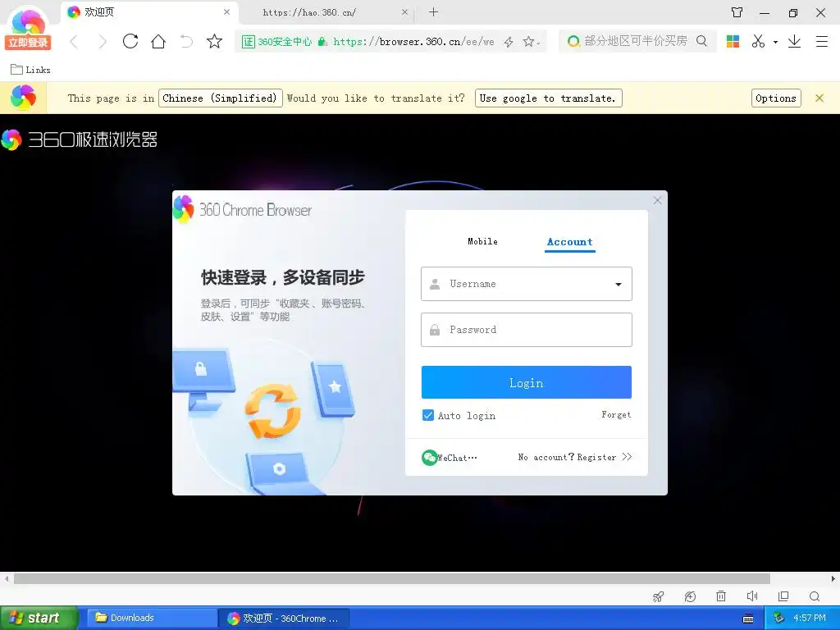Open the Links bookmarks folder
Screen dimensions: 840x630
(30, 70)
